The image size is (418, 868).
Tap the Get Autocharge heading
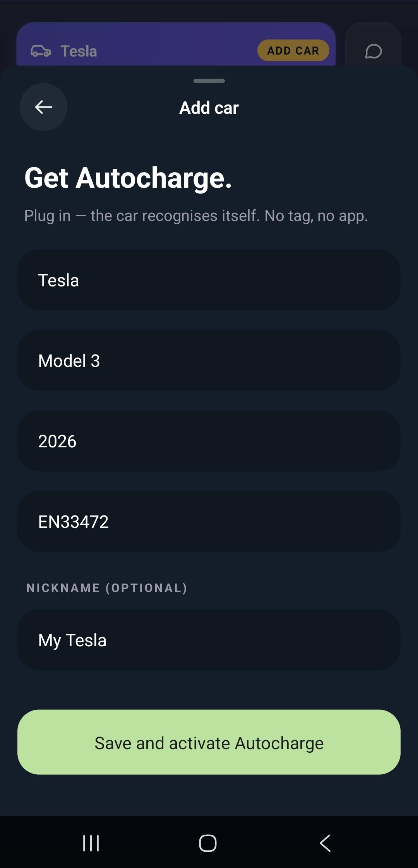coord(128,178)
